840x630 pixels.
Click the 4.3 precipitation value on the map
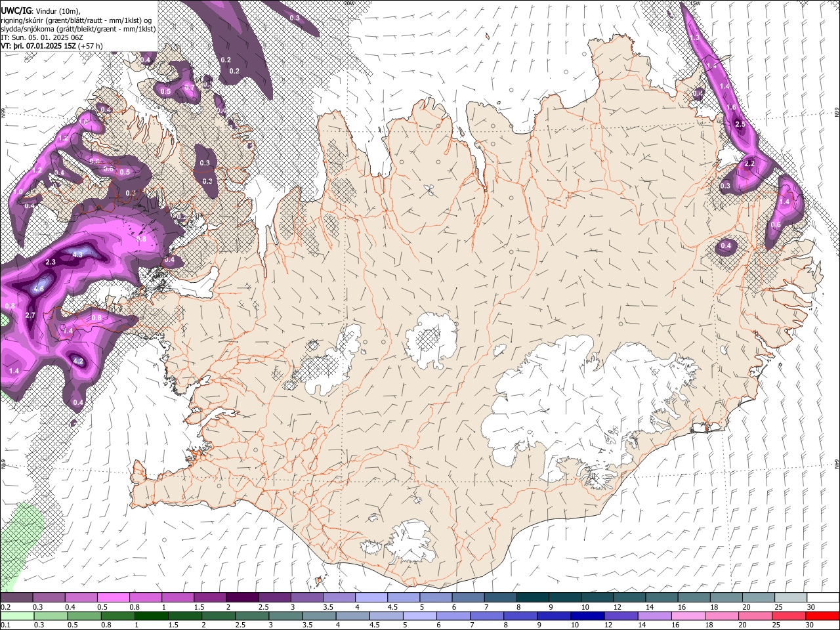point(77,254)
